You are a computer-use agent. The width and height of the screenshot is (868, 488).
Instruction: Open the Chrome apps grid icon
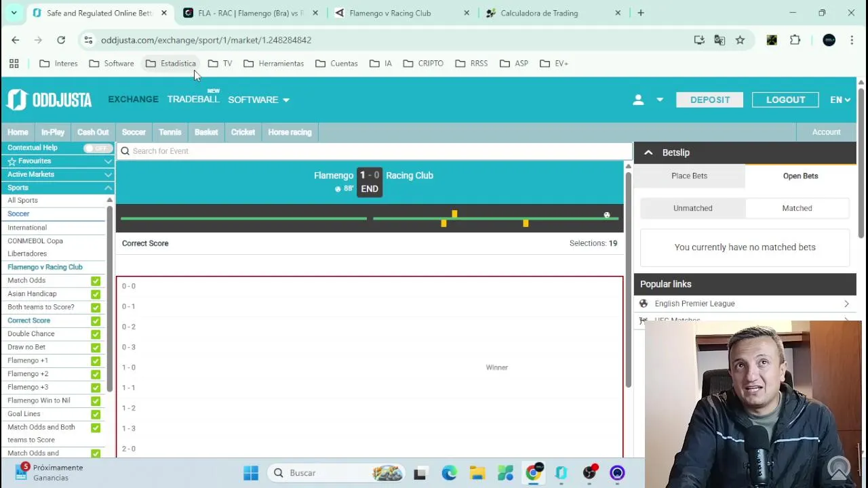click(x=14, y=63)
